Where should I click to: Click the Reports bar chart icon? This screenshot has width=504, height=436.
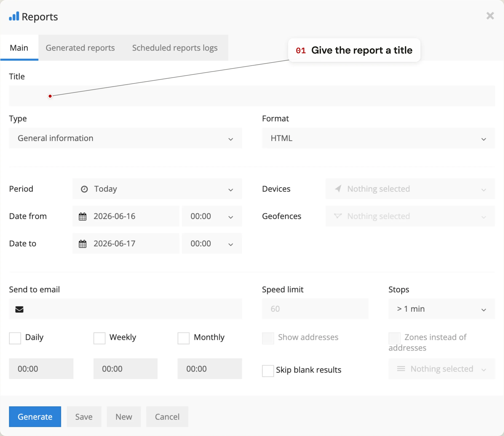pos(14,16)
